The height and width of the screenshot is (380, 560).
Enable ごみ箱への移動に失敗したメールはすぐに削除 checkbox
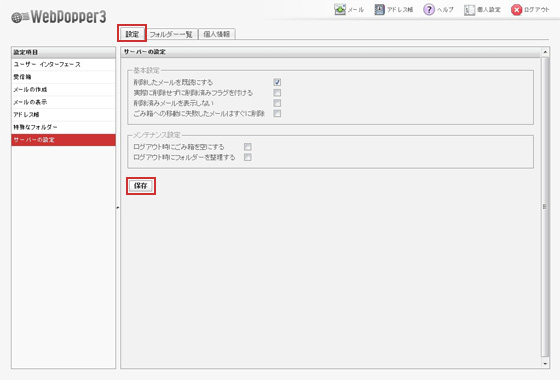click(x=277, y=114)
